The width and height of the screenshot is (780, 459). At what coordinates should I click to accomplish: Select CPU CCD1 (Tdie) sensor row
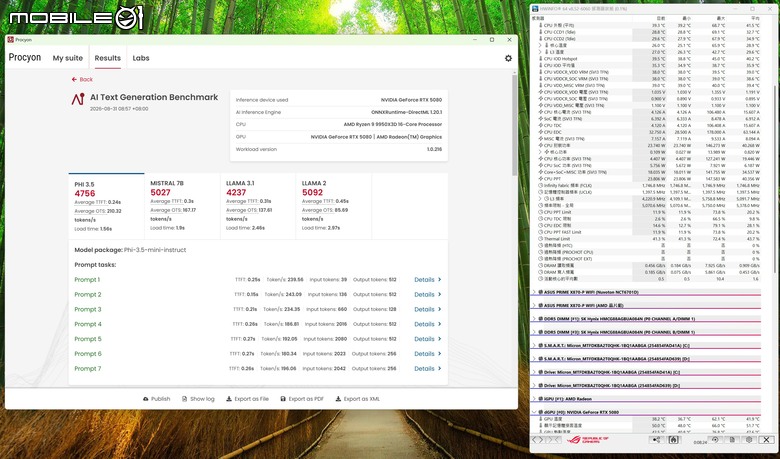coord(646,32)
